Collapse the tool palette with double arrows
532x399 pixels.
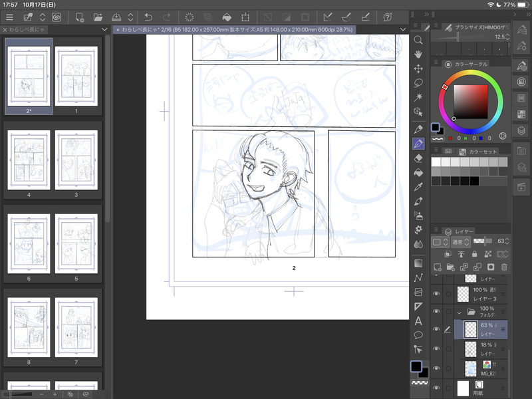426,14
